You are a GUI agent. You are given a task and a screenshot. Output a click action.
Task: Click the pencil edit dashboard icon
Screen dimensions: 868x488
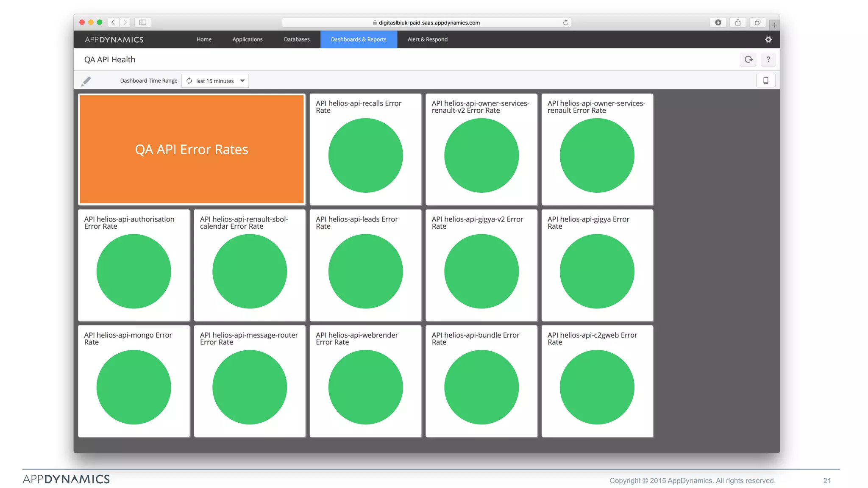[86, 81]
